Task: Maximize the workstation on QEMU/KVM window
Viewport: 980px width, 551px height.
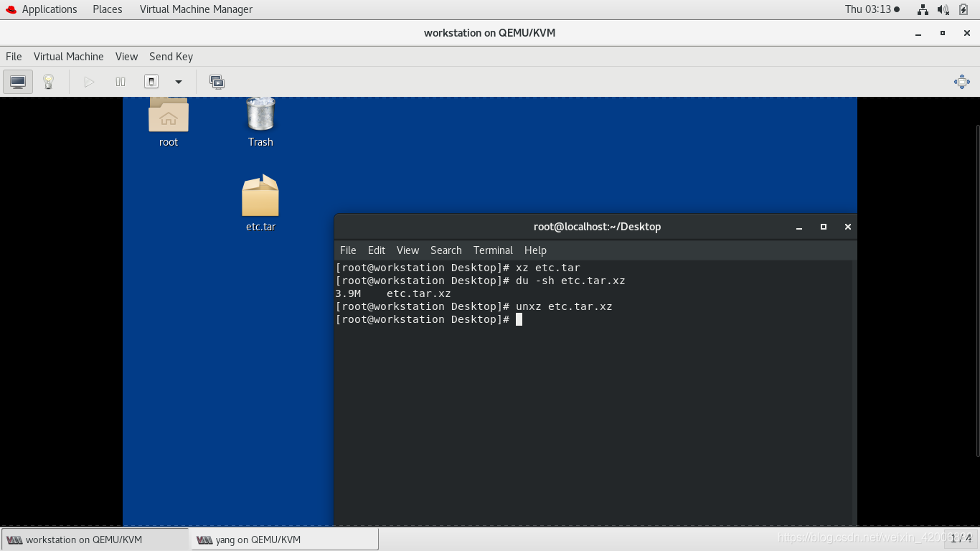Action: 943,33
